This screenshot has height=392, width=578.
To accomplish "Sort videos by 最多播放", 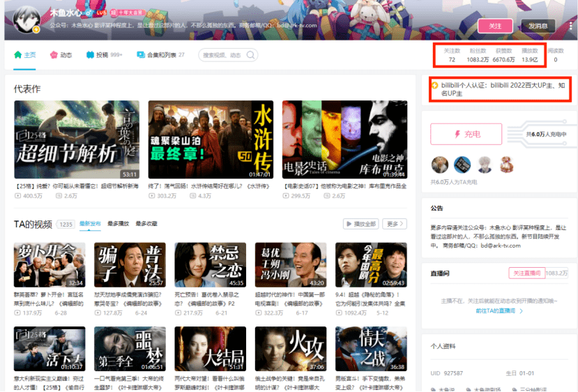I will click(118, 223).
